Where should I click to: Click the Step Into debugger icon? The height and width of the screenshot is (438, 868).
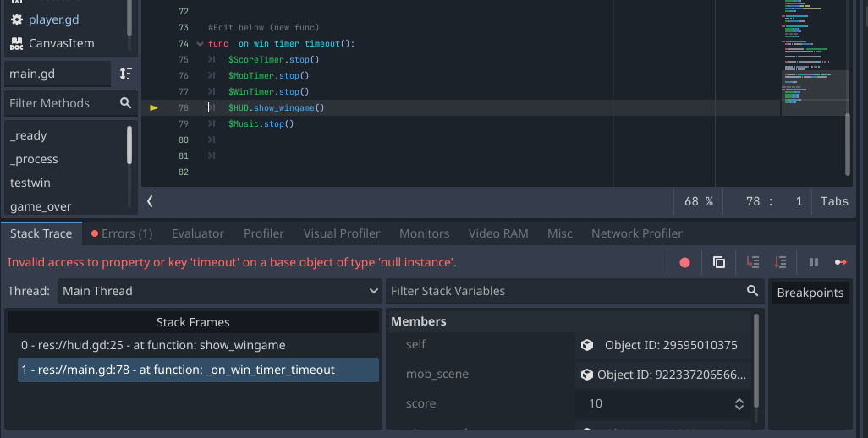click(752, 262)
